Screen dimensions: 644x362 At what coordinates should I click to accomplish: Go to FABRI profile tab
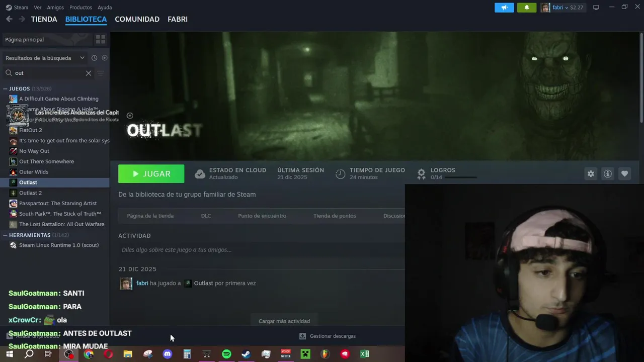[178, 19]
